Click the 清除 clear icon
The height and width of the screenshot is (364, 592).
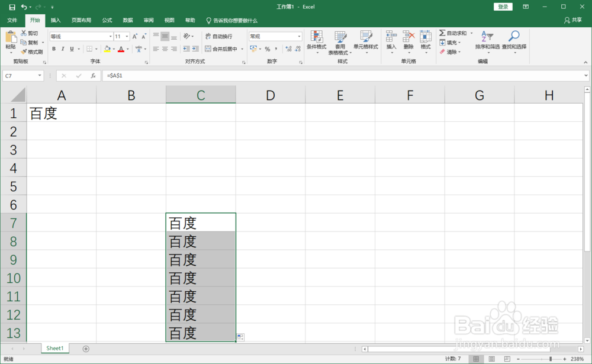click(450, 52)
